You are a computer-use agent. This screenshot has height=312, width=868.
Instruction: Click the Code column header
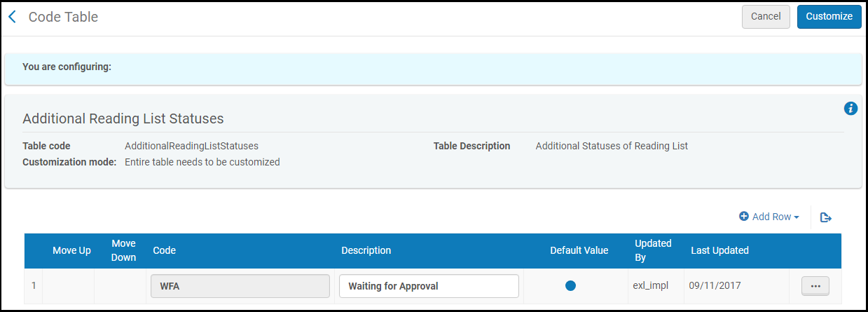point(164,250)
